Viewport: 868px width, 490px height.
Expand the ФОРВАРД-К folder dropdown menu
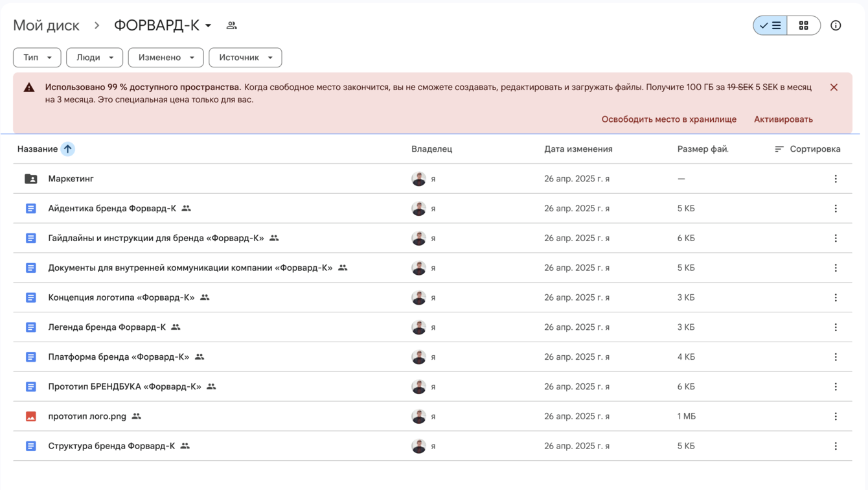click(x=208, y=26)
